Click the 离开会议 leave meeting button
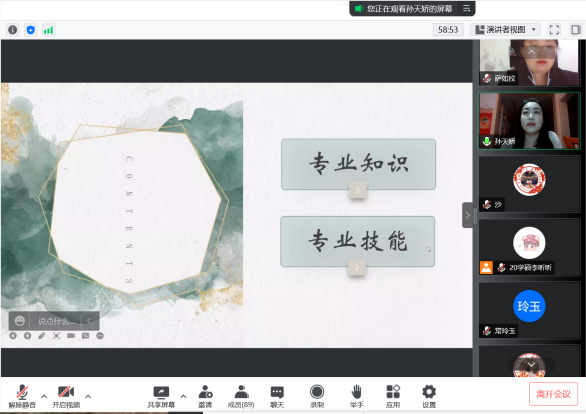Screen dimensions: 586x414 click(x=553, y=394)
